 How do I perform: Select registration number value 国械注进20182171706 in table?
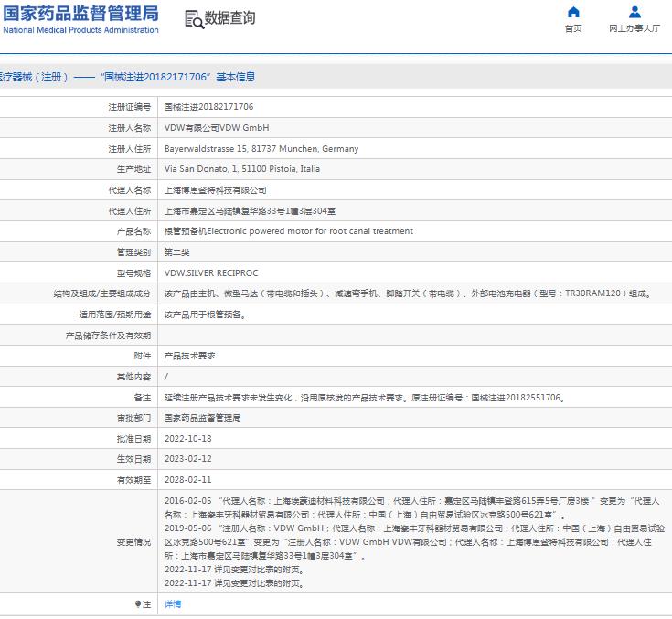pos(208,107)
